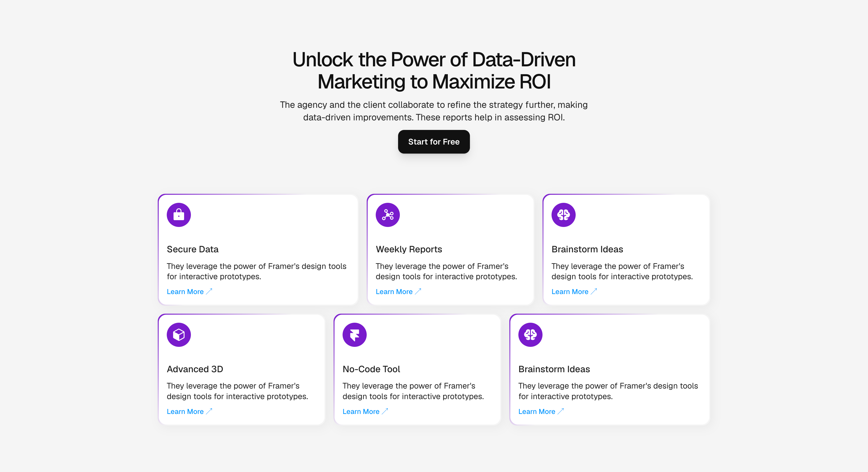This screenshot has height=472, width=868.
Task: Click the description text in Secure Data card
Action: [x=256, y=271]
